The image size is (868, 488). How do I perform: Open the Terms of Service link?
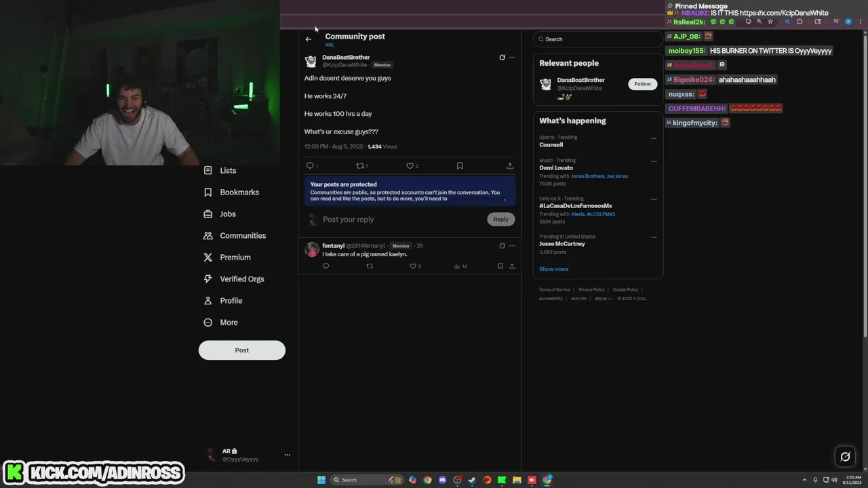pyautogui.click(x=555, y=290)
